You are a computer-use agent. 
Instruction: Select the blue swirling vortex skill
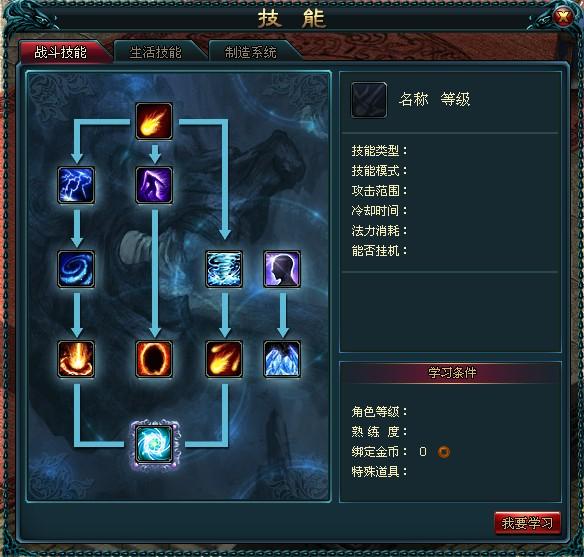(76, 269)
